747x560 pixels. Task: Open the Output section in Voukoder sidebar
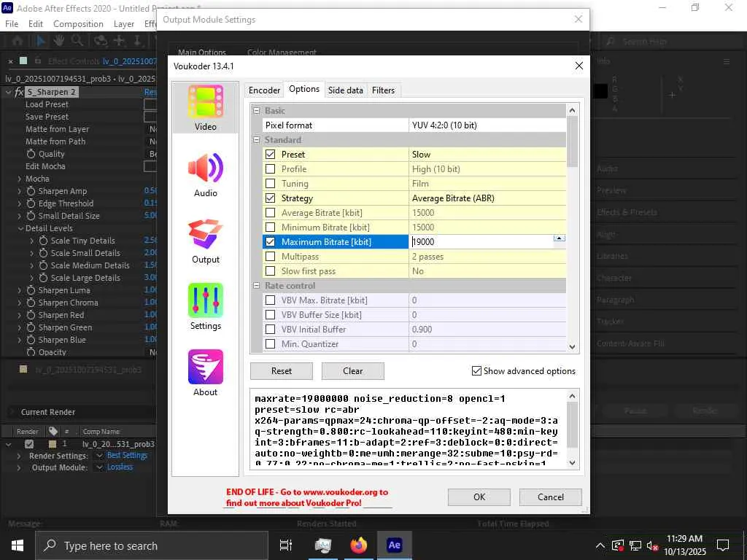click(x=205, y=241)
